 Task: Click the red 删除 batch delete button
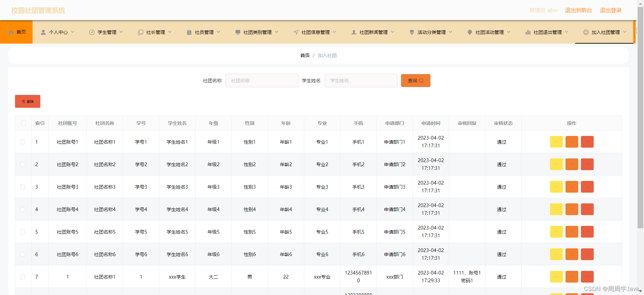[28, 101]
